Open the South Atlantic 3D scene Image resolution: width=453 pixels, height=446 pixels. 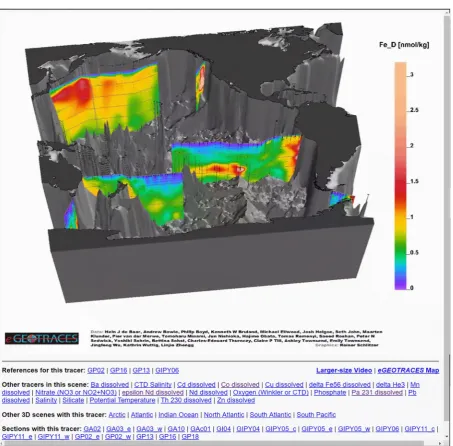click(270, 415)
